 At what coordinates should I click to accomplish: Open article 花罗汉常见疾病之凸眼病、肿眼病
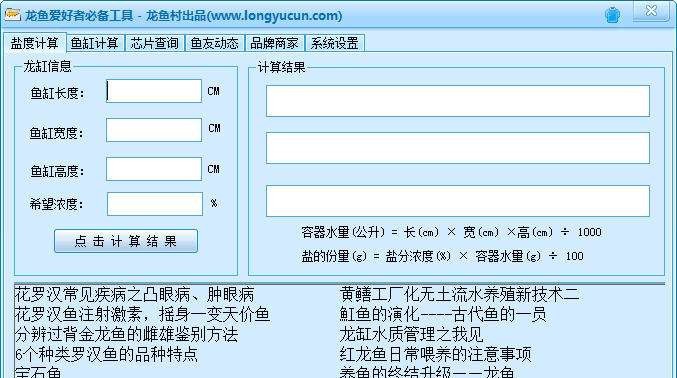click(134, 295)
